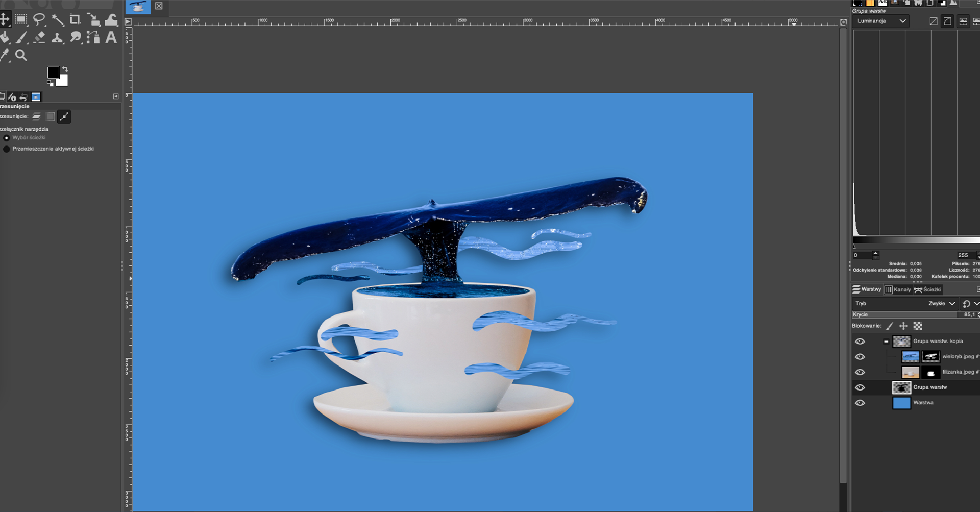Select the Zoom magnifier tool
Screen dimensions: 980x512
pos(21,55)
